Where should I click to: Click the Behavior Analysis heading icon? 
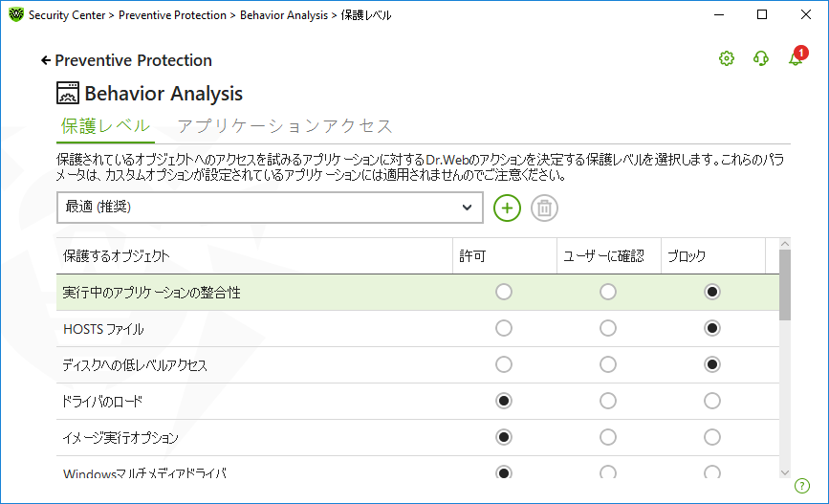click(x=68, y=93)
